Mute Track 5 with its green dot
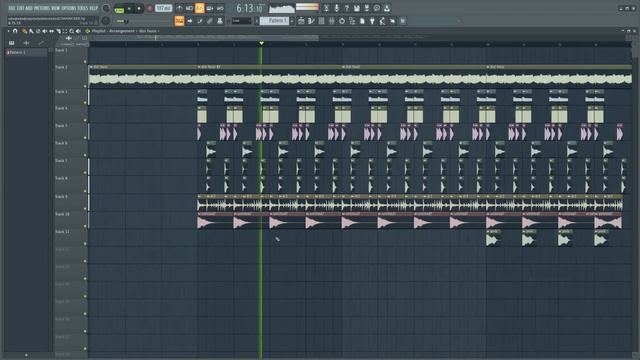 85,138
